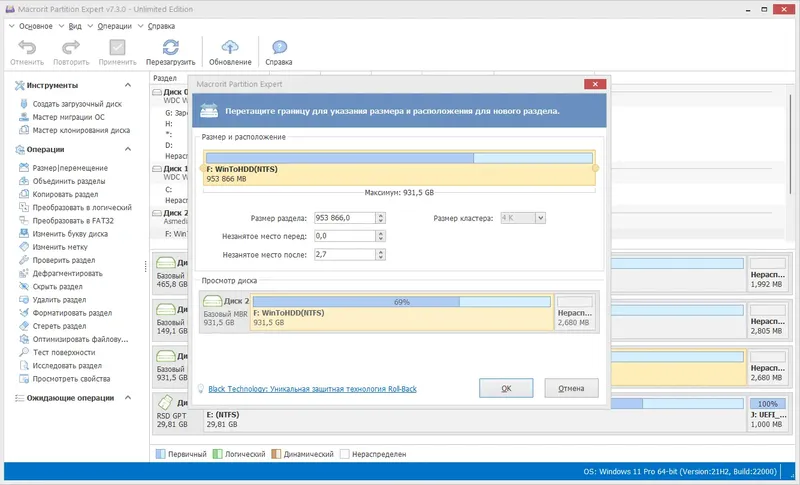Click the Перезагрузить reload toolbar icon
The width and height of the screenshot is (800, 485).
click(170, 47)
